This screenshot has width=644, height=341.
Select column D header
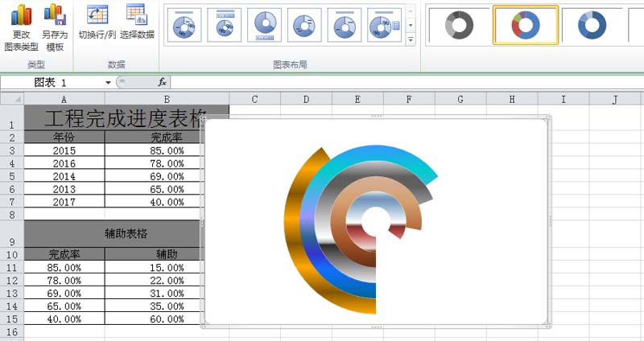[306, 99]
